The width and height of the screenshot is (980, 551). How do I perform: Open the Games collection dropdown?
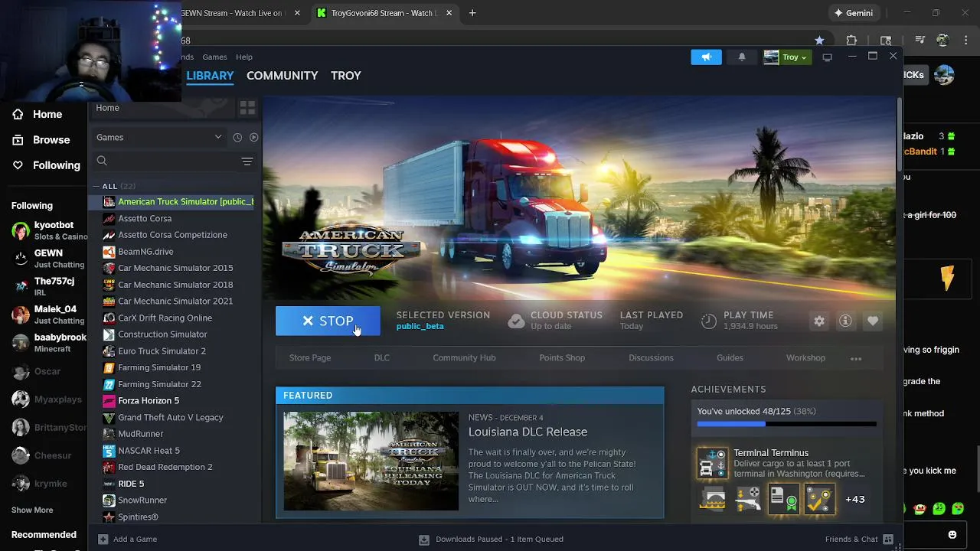pyautogui.click(x=159, y=137)
